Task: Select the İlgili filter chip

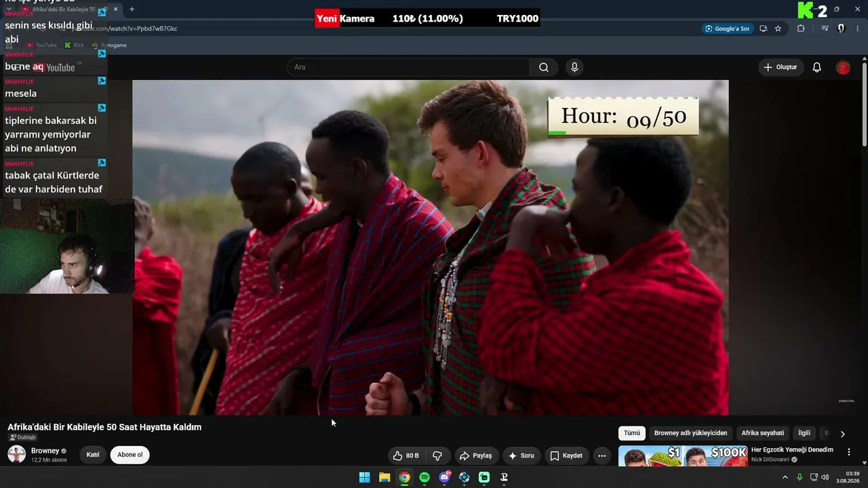Action: tap(804, 433)
